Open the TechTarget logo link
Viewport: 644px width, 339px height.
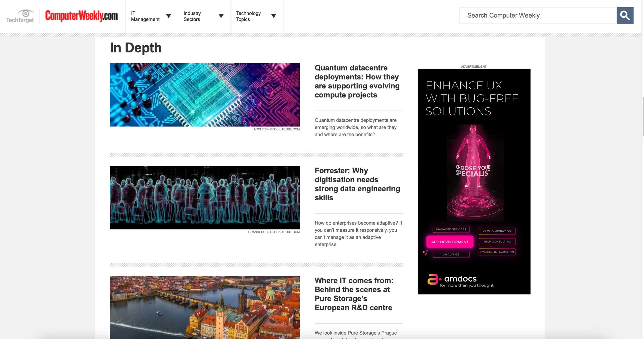tap(20, 16)
